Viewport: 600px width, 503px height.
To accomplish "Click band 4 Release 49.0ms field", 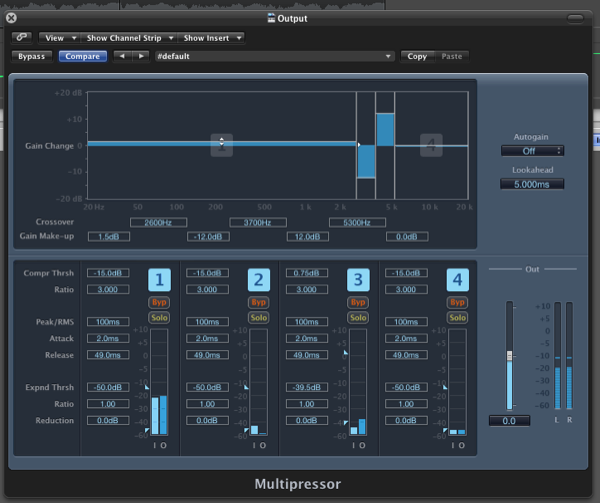I will 406,355.
